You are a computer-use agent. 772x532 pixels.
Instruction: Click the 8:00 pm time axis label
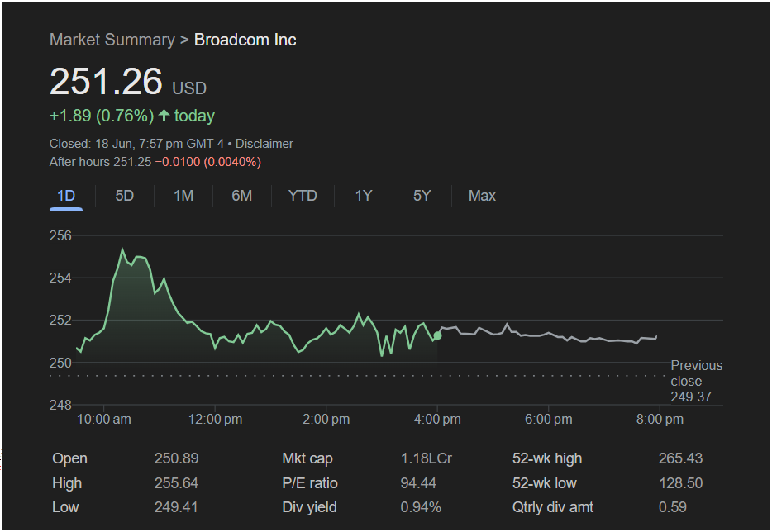660,420
